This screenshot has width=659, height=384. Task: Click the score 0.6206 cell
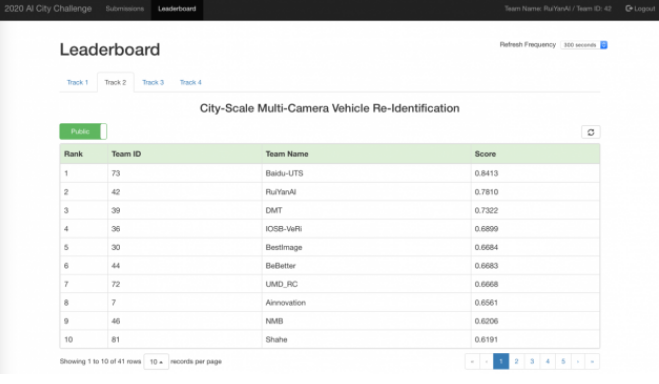click(x=535, y=321)
